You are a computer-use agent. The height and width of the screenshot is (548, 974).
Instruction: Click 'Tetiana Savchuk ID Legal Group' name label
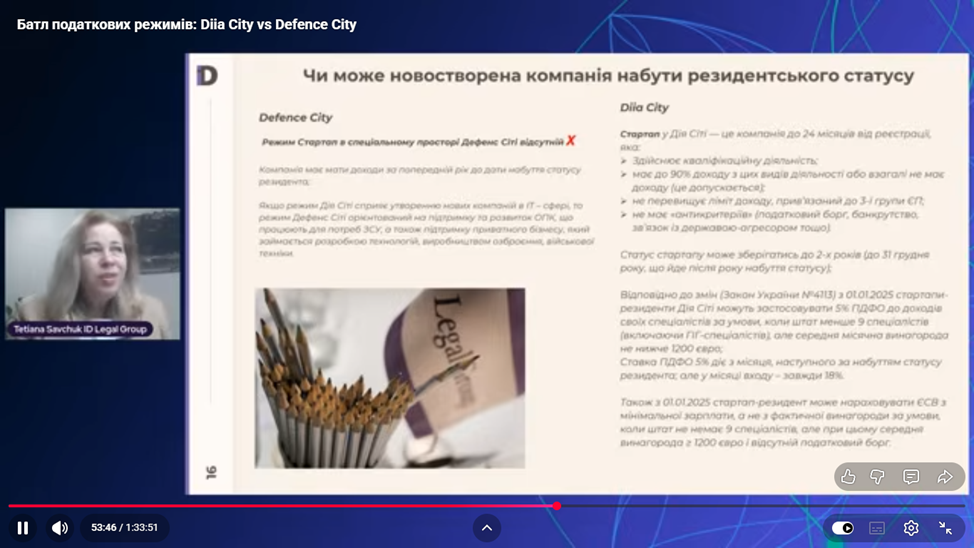coord(80,329)
